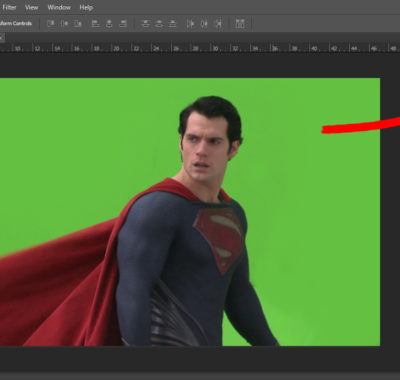The height and width of the screenshot is (380, 400).
Task: Click the horizontal ruler above the canvas
Action: 200,48
